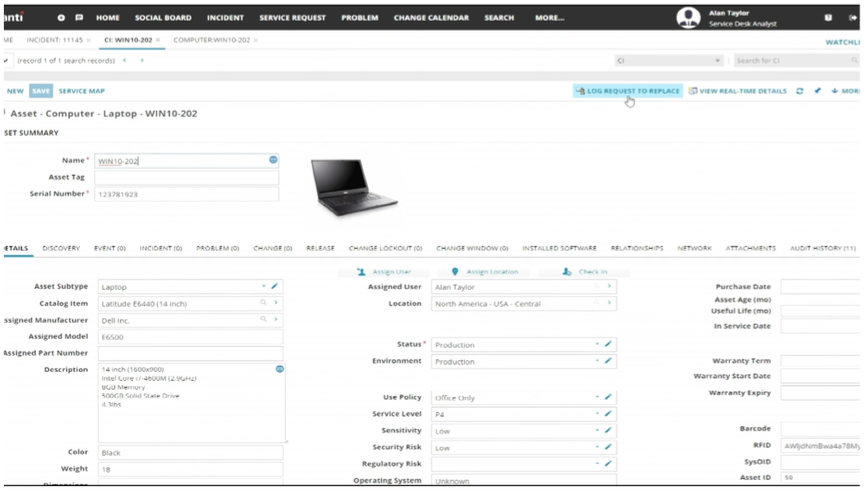Click the Search for CI field
This screenshot has height=491, width=866.
[x=796, y=60]
